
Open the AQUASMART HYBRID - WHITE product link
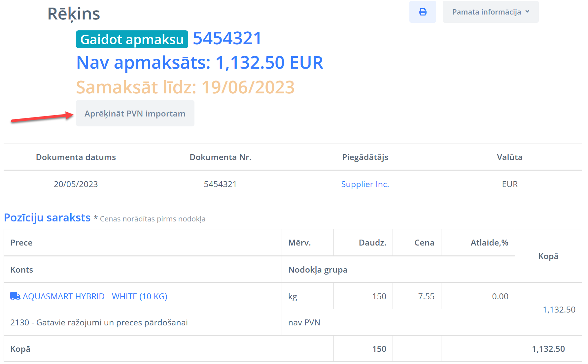pos(95,296)
